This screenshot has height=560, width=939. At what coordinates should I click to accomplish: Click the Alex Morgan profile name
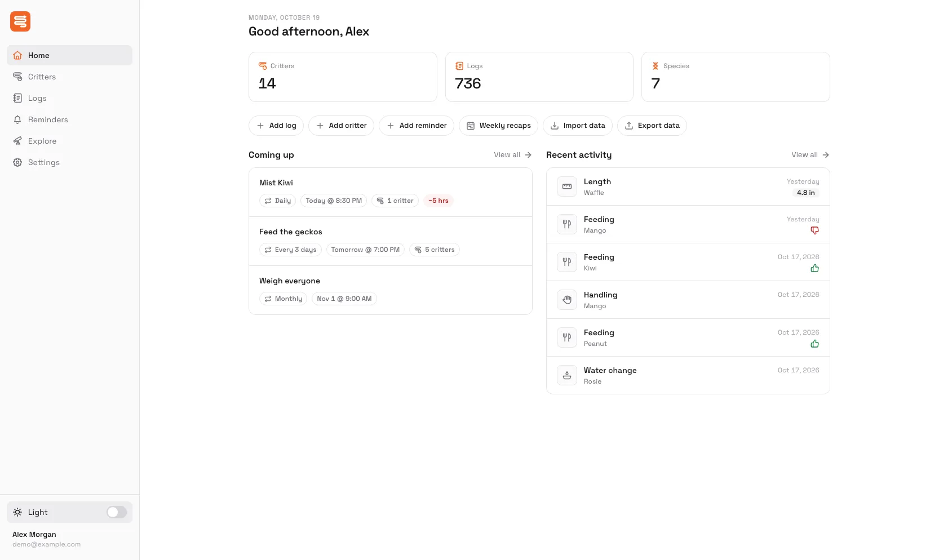tap(34, 535)
